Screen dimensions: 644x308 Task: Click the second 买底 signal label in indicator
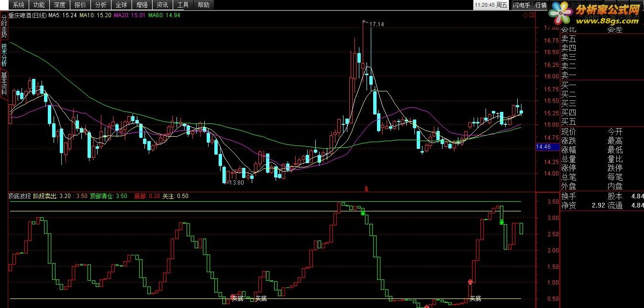coord(261,299)
